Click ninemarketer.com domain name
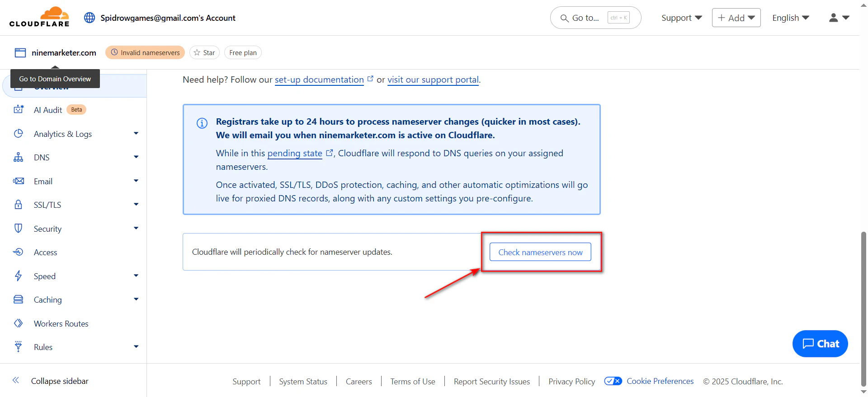The width and height of the screenshot is (868, 397). pyautogui.click(x=64, y=52)
